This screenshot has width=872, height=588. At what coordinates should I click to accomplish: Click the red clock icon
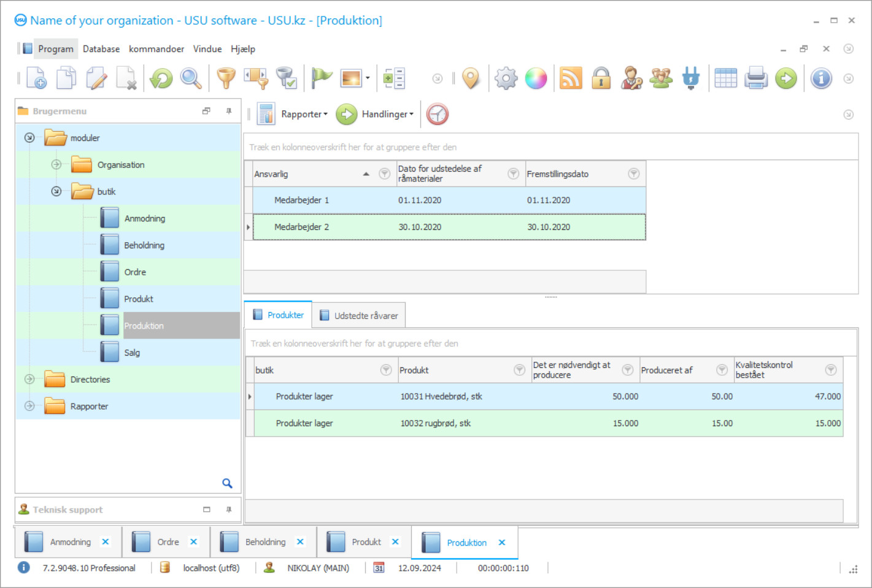tap(438, 115)
